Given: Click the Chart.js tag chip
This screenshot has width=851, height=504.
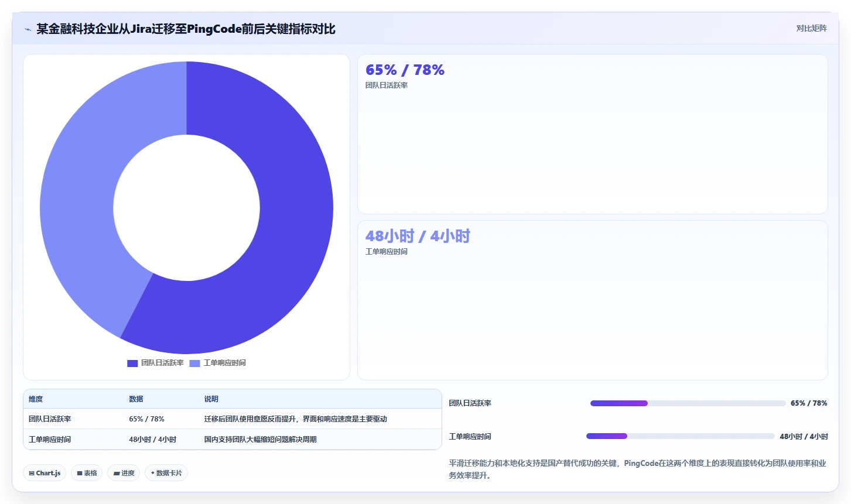Looking at the screenshot, I should [45, 473].
